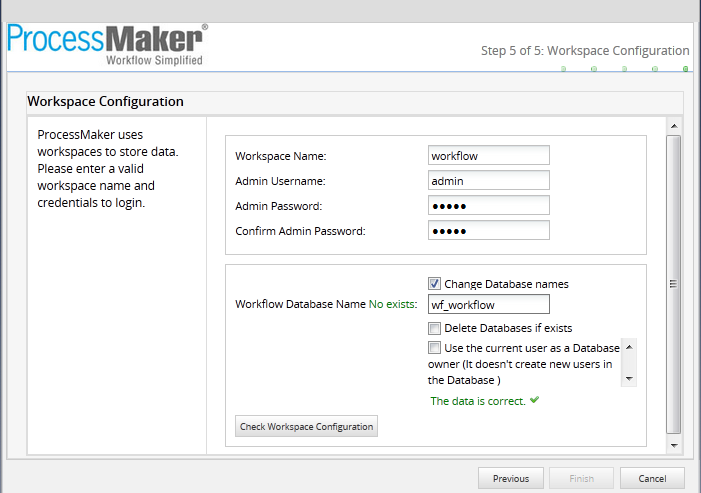The height and width of the screenshot is (493, 701).
Task: Uncheck the Change Database names checkbox
Action: pyautogui.click(x=434, y=283)
